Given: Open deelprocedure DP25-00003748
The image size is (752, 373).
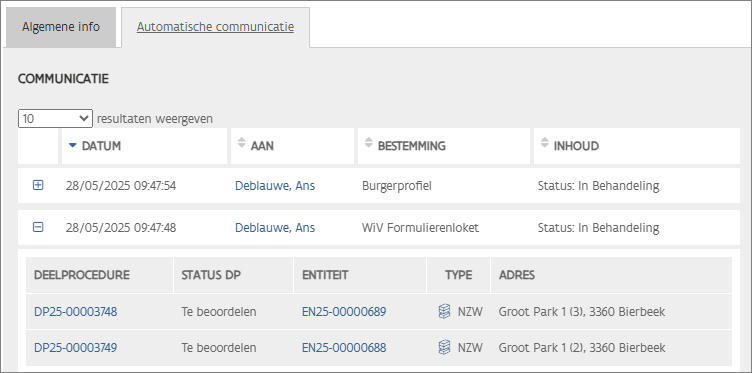Looking at the screenshot, I should (75, 312).
